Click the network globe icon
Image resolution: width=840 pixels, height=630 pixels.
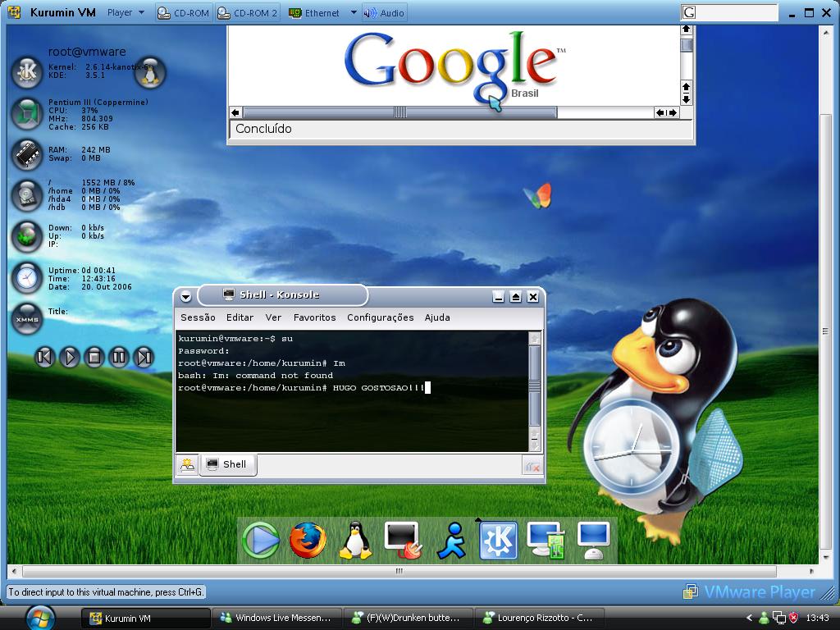[27, 236]
